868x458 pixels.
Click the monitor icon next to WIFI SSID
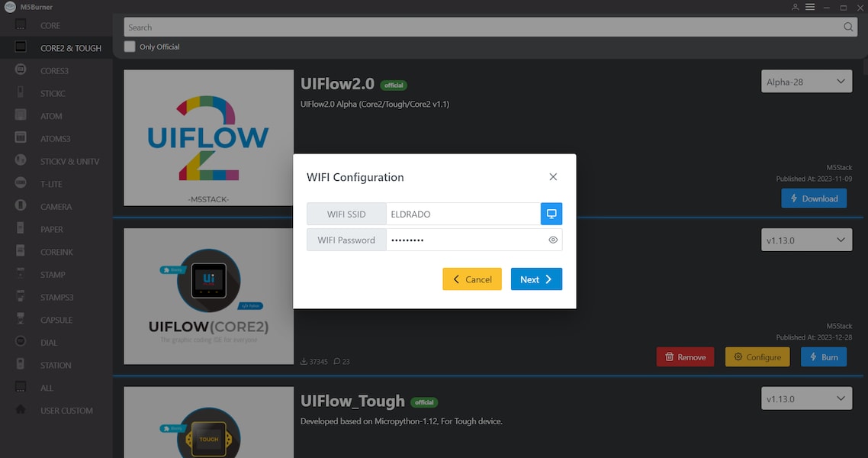[x=551, y=214]
